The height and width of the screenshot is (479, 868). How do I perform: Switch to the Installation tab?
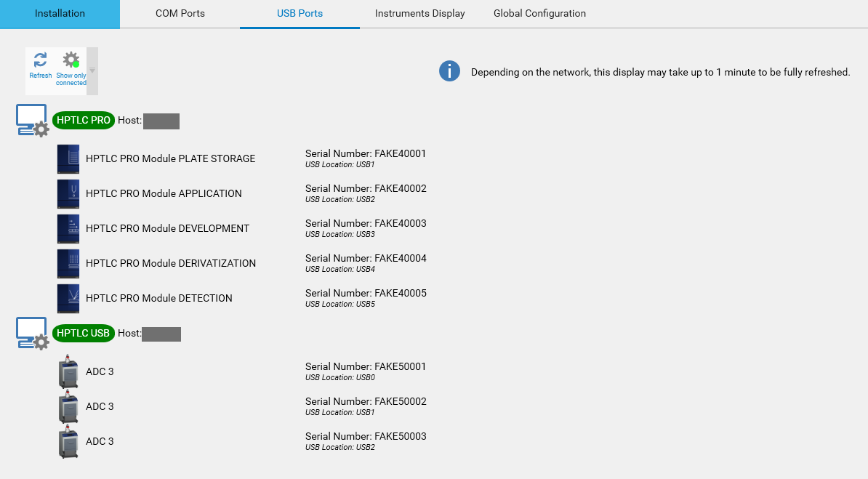coord(60,14)
